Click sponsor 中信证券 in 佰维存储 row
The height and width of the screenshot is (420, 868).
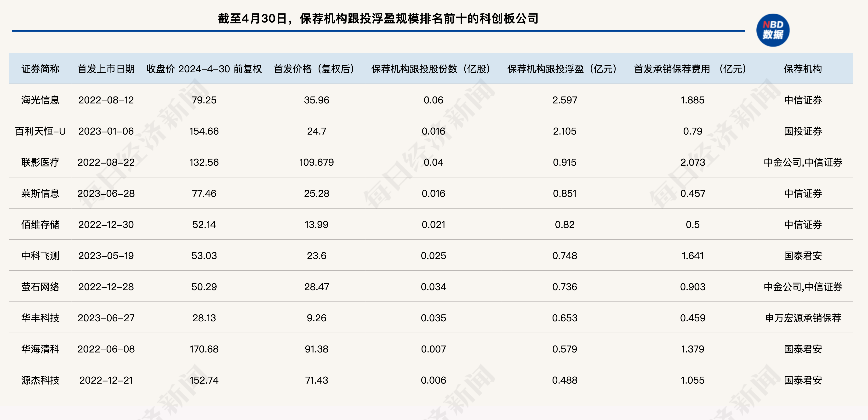click(x=803, y=224)
